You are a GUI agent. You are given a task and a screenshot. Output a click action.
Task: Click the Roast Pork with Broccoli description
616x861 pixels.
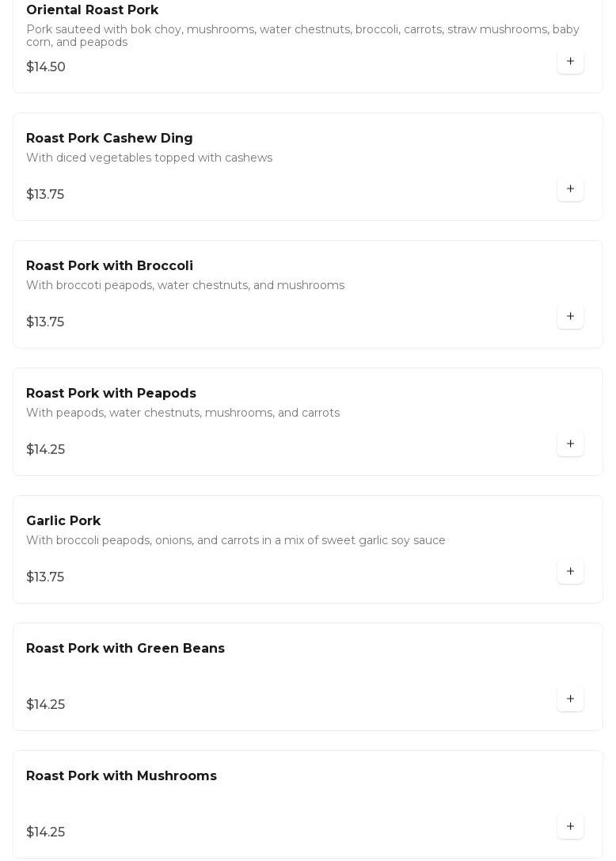point(185,285)
